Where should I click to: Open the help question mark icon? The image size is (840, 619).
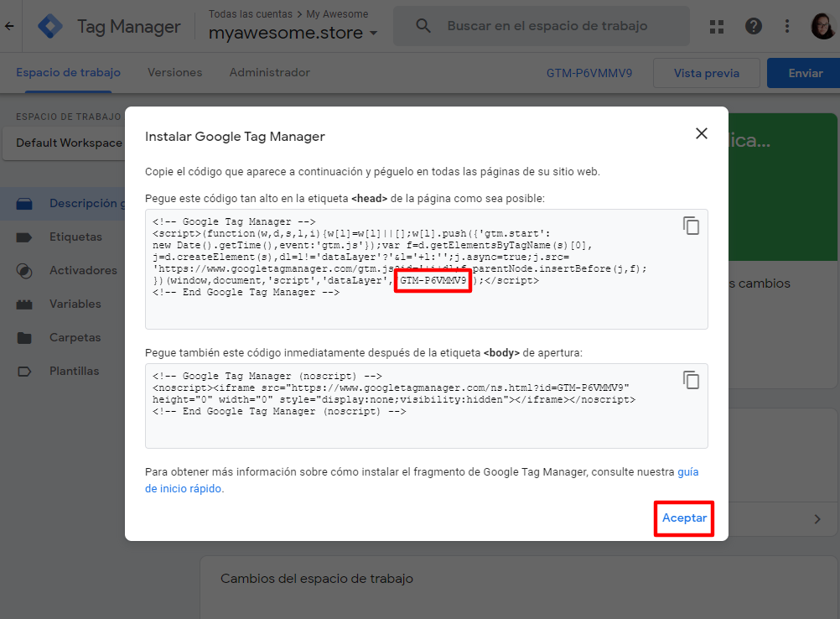coord(753,26)
